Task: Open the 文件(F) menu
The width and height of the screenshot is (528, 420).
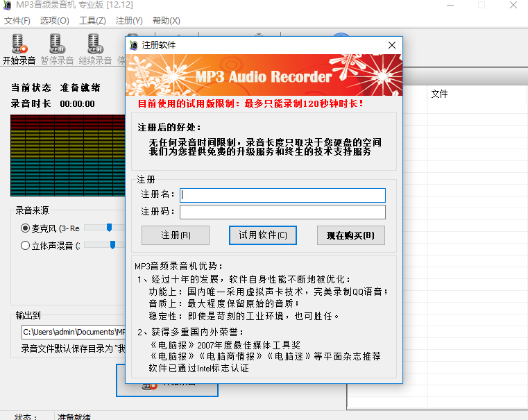Action: (17, 21)
